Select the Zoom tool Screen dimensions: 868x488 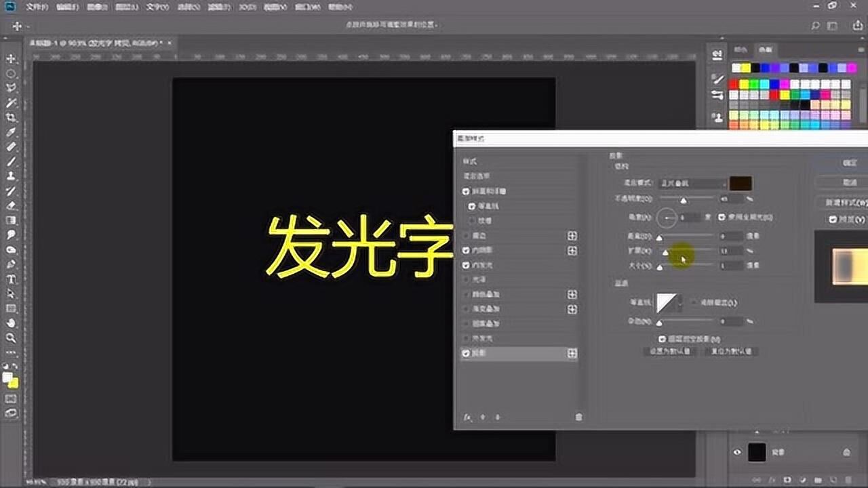point(11,338)
